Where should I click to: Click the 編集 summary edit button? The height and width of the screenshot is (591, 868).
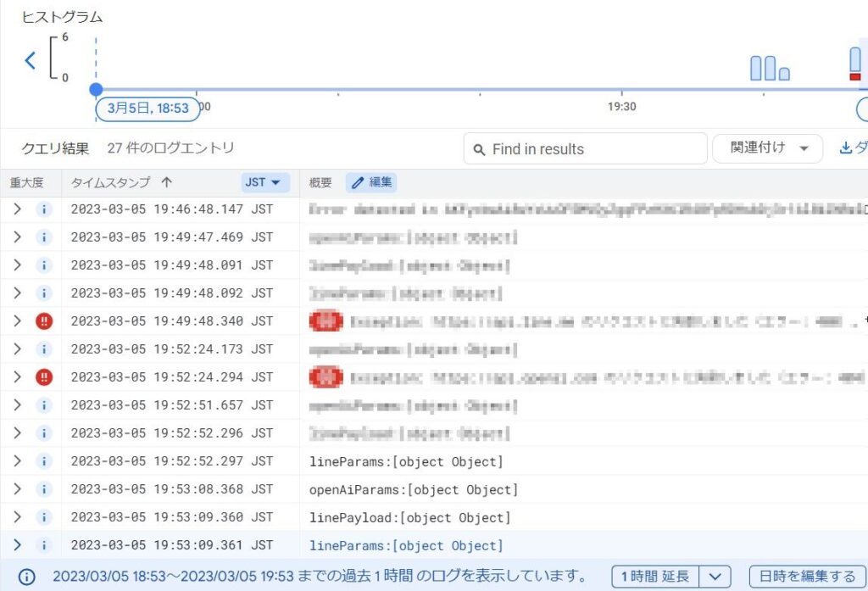click(370, 182)
